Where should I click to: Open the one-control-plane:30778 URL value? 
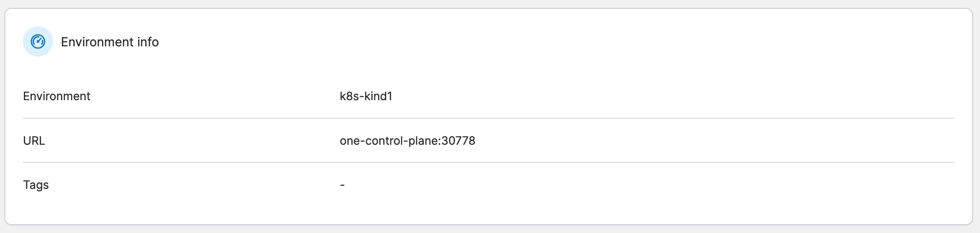[x=407, y=141]
